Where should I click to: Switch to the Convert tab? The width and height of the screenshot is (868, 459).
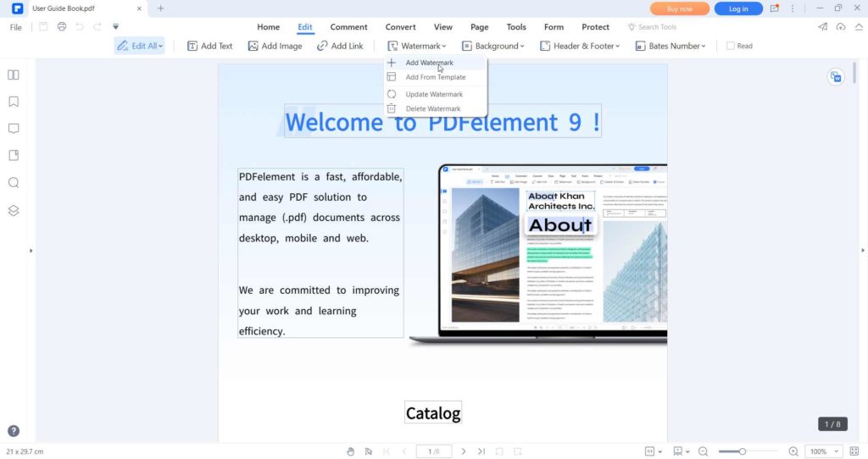point(400,26)
